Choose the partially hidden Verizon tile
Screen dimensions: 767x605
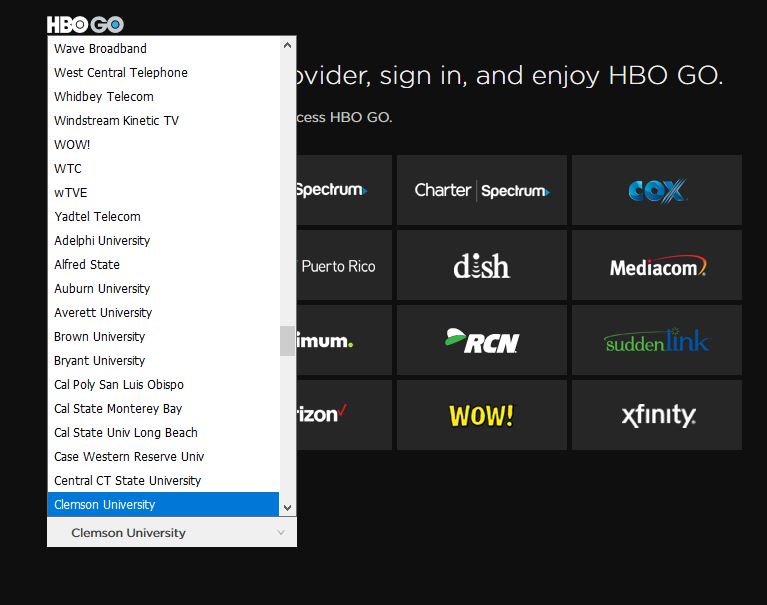344,415
